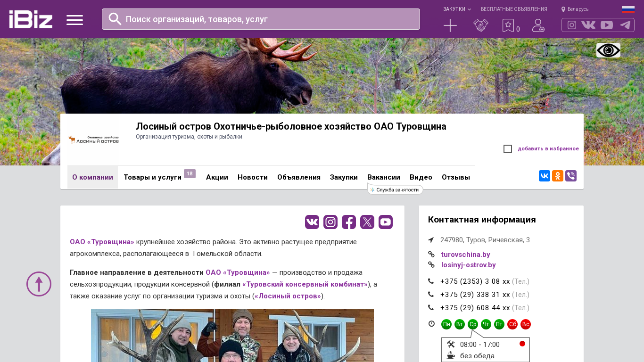This screenshot has width=644, height=362.
Task: Select Sunday (Вс) working hours
Action: [x=526, y=324]
